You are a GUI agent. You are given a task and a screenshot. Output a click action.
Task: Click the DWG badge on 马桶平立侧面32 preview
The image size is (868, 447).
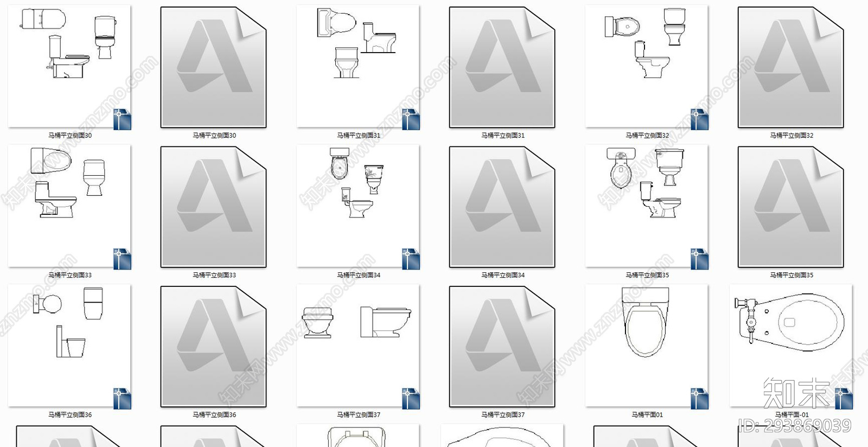coord(699,120)
